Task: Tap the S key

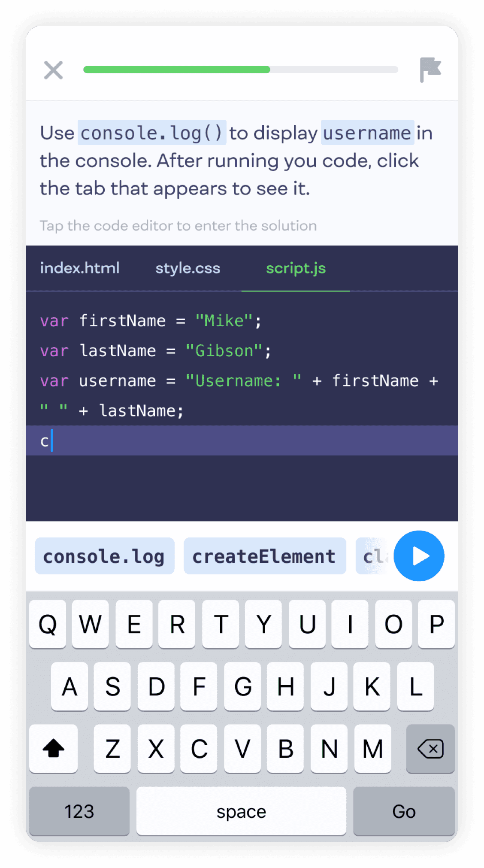Action: pos(112,686)
